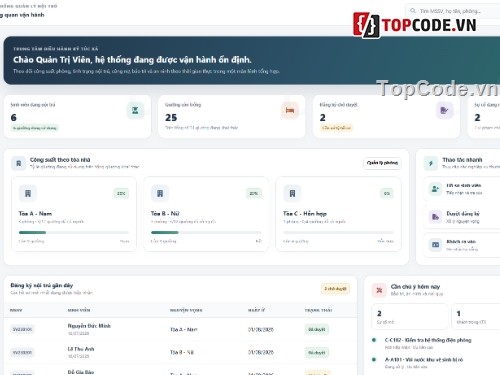Click the date cell in Nguyễn Đức Minh row
Image resolution: width=500 pixels, height=375 pixels.
261,330
